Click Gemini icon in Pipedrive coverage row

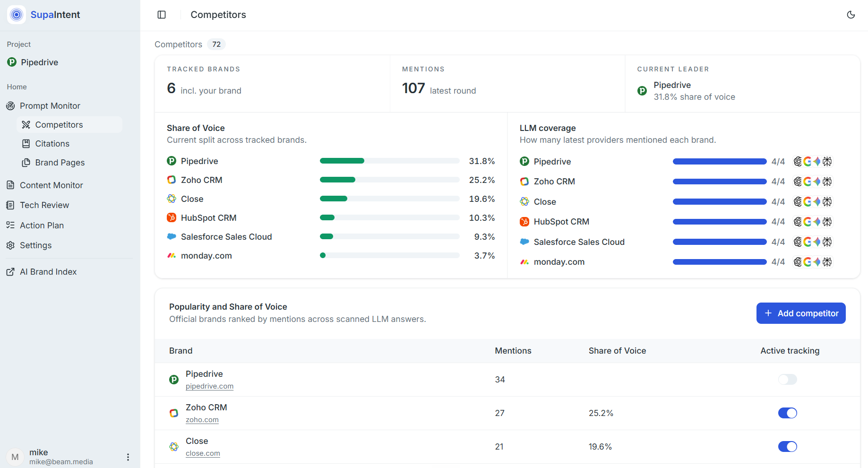click(817, 162)
